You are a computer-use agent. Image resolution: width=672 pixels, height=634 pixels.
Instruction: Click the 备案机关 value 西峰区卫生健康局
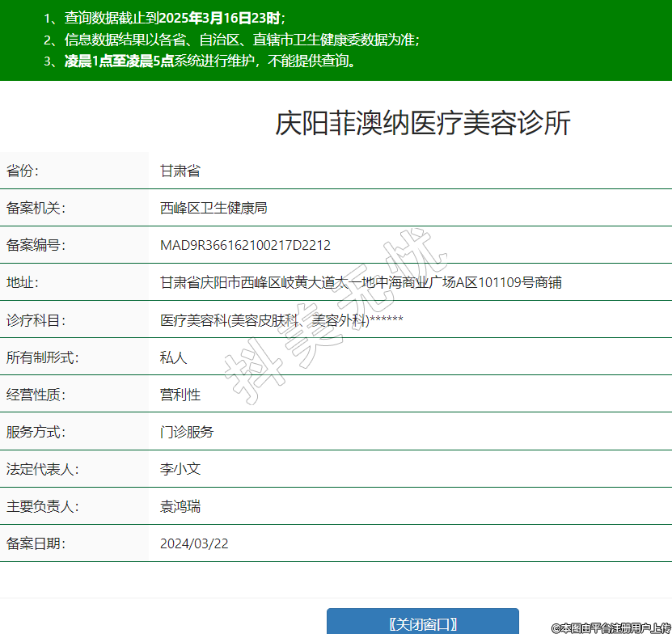pyautogui.click(x=213, y=208)
